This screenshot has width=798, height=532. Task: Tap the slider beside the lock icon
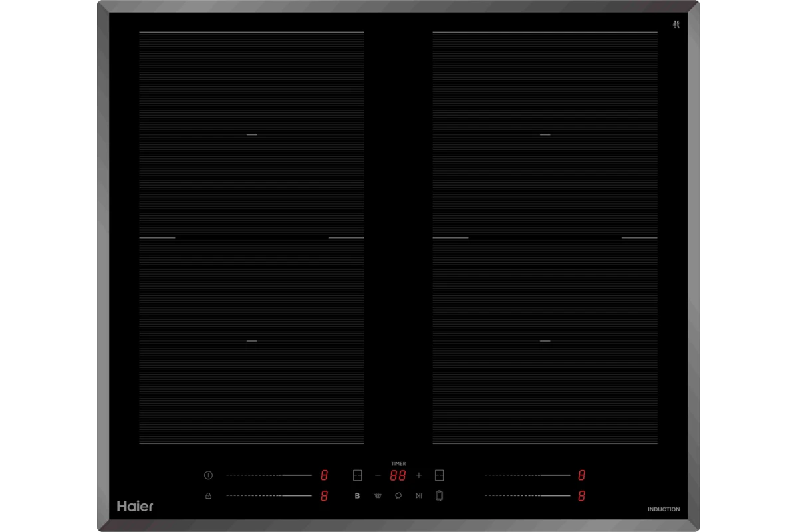[269, 495]
